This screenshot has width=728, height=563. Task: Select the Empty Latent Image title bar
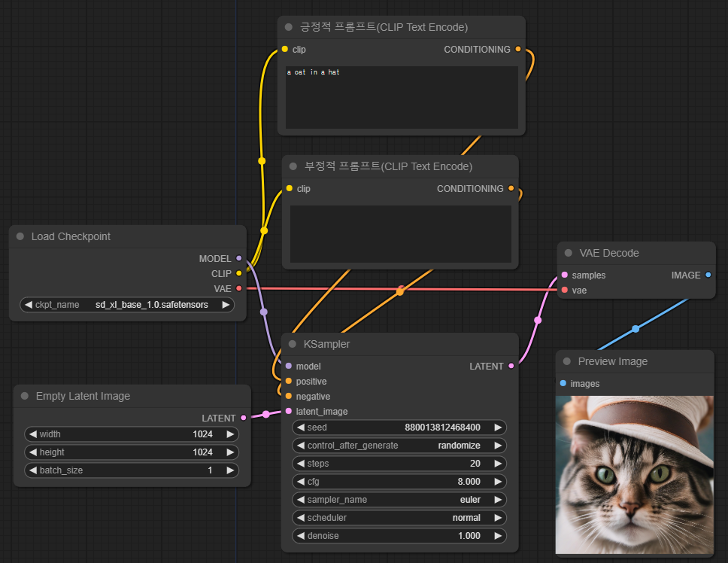(x=132, y=396)
